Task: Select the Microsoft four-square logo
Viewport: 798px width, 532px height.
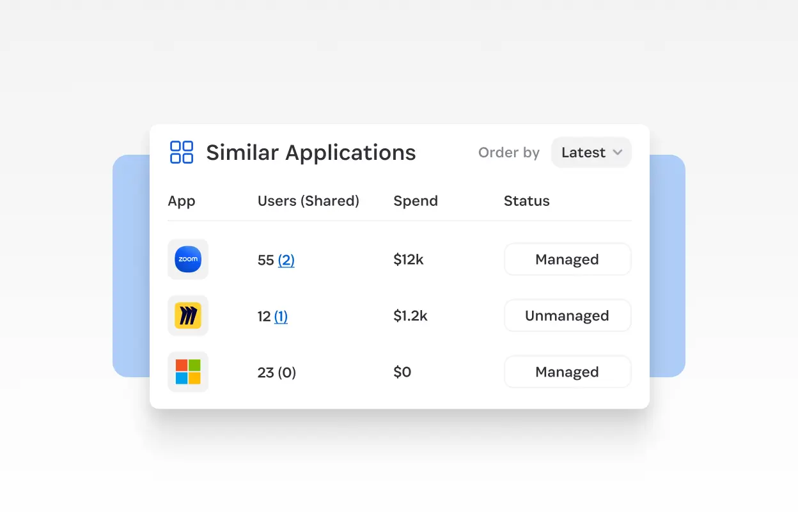Action: click(187, 372)
